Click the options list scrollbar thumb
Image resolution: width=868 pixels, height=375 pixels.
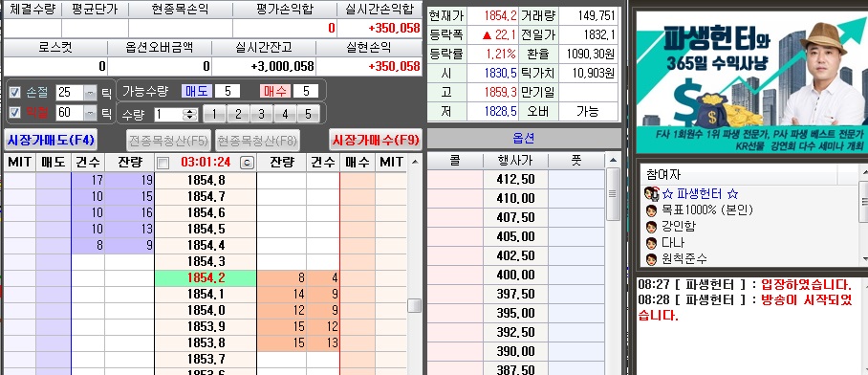(x=612, y=194)
